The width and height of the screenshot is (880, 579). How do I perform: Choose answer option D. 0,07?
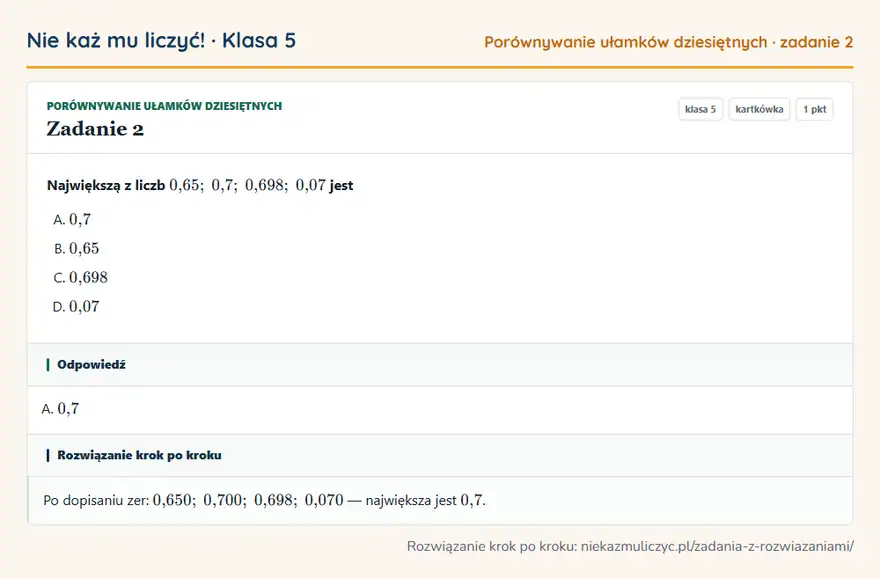point(76,307)
